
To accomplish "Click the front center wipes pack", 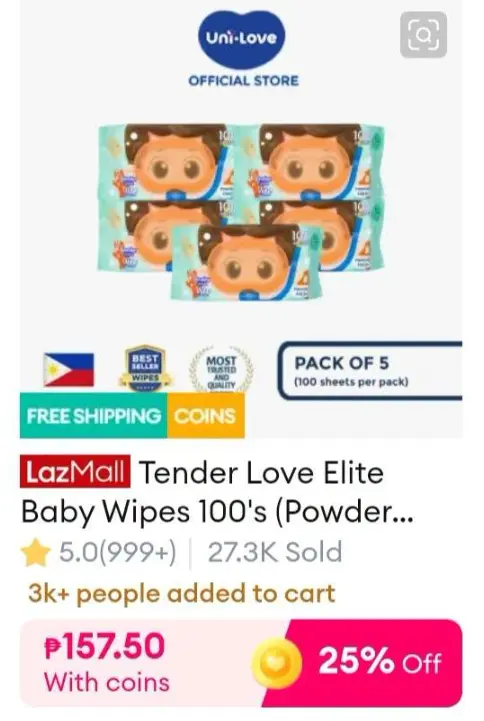I will point(246,262).
